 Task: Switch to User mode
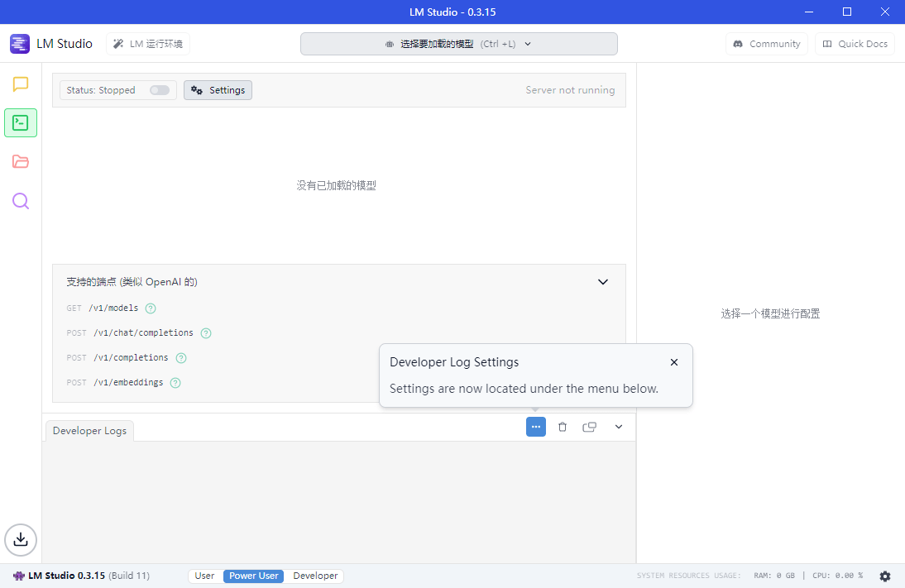(x=204, y=576)
